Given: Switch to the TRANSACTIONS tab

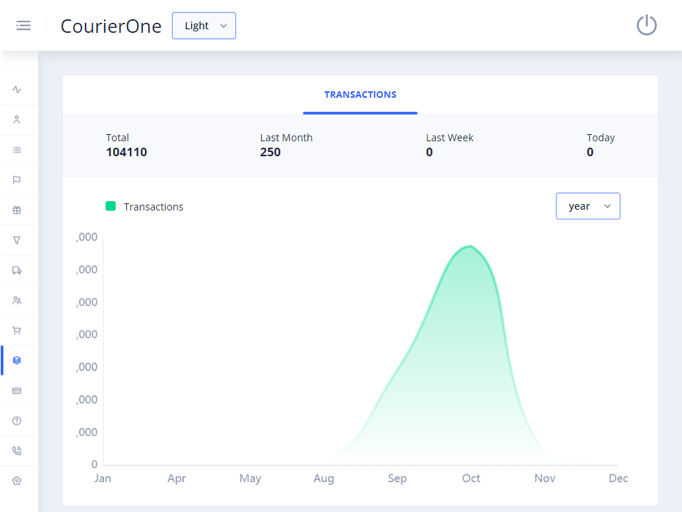Looking at the screenshot, I should (x=360, y=95).
